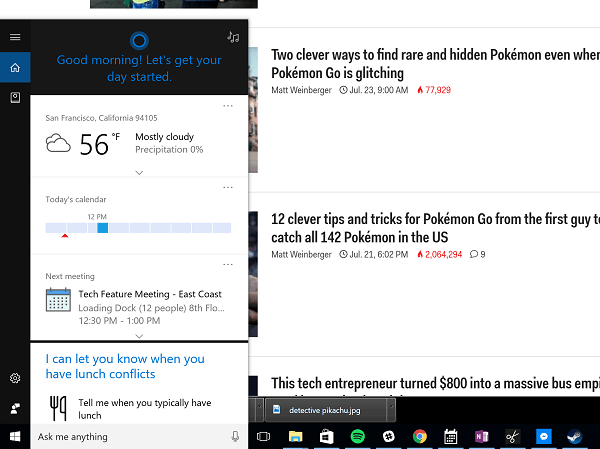Click the Next meeting calendar icon
This screenshot has width=600, height=449.
tap(58, 300)
